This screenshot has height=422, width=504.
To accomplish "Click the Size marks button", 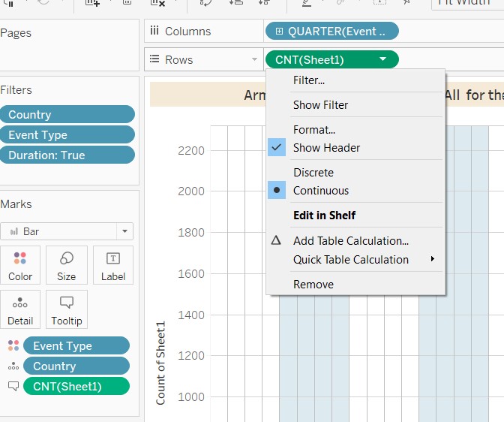I will coord(66,265).
